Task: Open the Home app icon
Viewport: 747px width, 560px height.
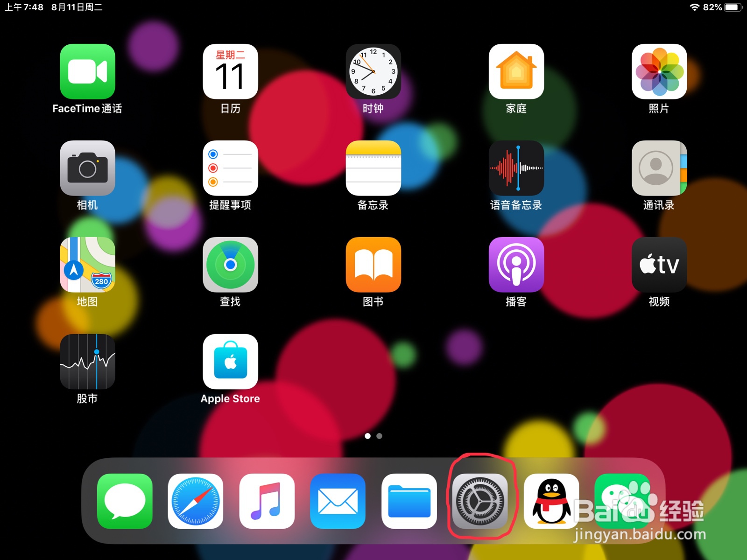Action: click(516, 71)
